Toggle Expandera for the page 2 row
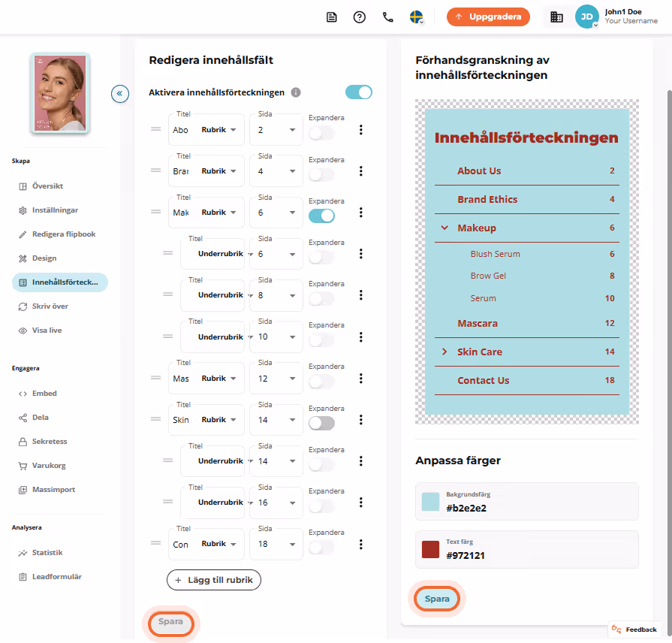This screenshot has width=672, height=643. 321,133
